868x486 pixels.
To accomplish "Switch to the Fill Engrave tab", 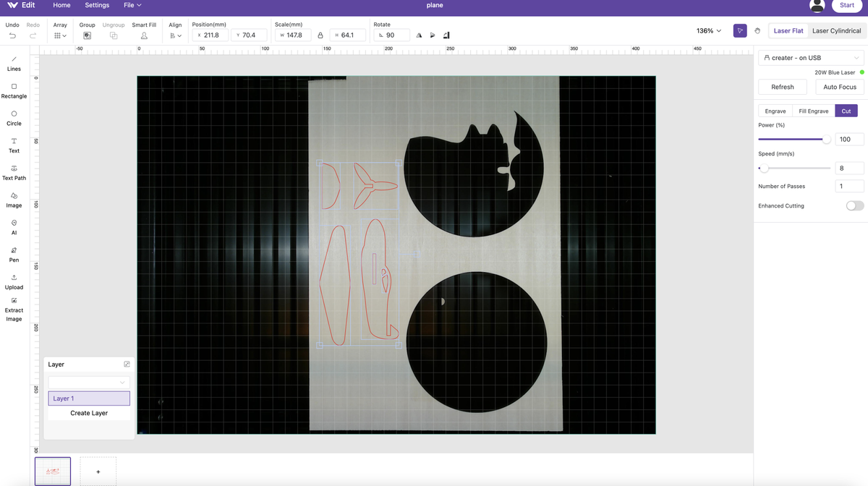I will click(x=813, y=111).
